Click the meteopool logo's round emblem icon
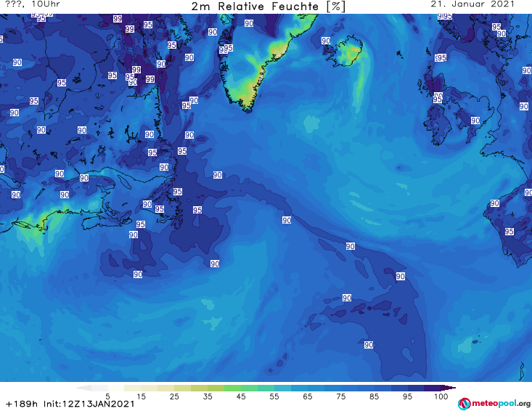This screenshot has width=532, height=411. (465, 404)
